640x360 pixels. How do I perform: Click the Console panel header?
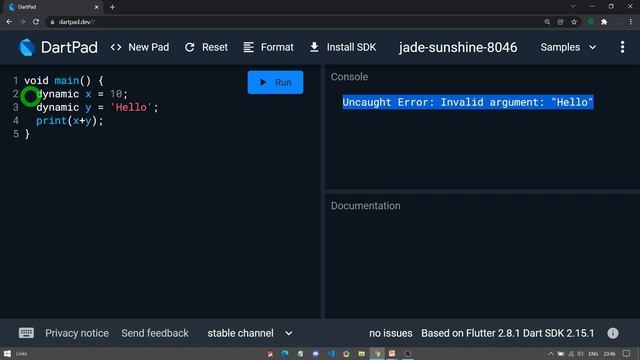click(349, 77)
